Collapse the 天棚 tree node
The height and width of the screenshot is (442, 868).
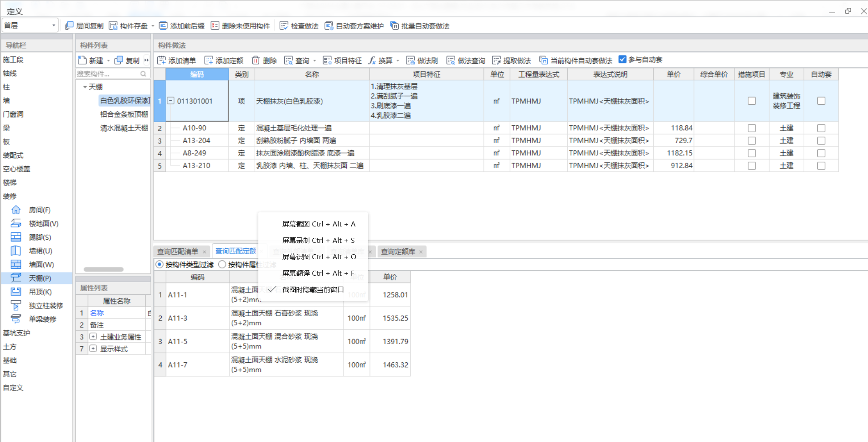[85, 87]
